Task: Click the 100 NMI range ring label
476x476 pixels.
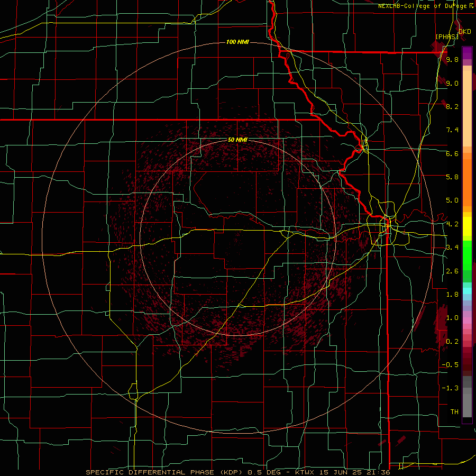Action: pos(237,42)
